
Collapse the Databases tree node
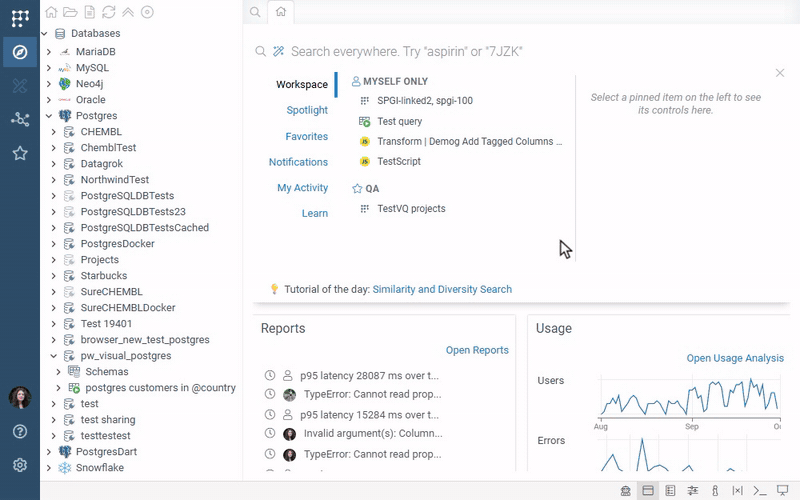pyautogui.click(x=44, y=34)
